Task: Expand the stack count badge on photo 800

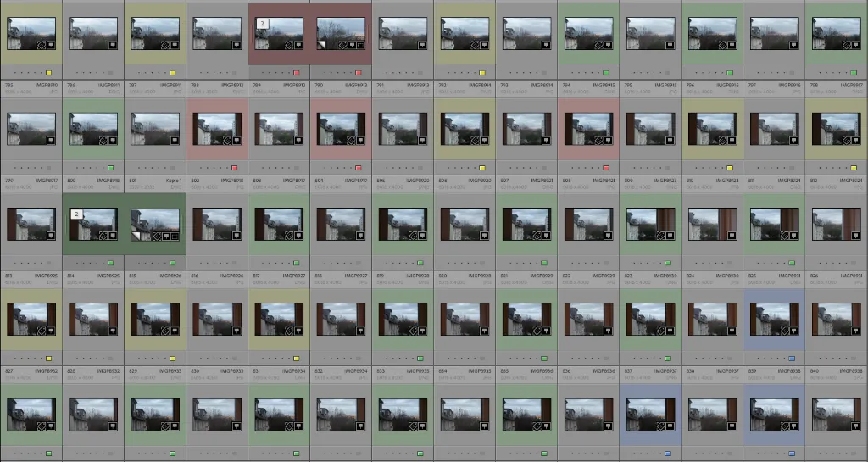Action: pyautogui.click(x=77, y=214)
